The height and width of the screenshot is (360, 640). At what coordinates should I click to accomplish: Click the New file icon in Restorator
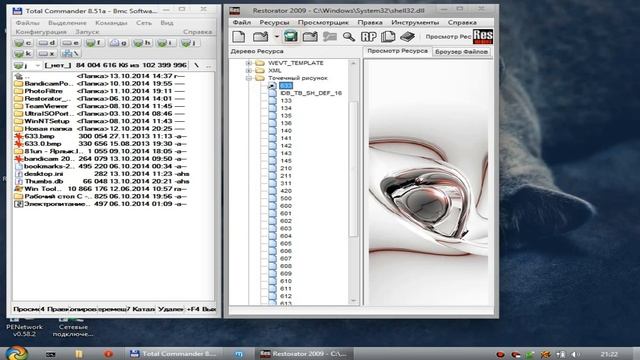(238, 37)
